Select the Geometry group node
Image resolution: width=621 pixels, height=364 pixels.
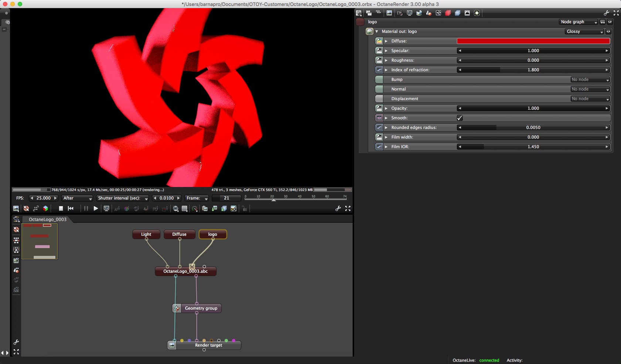coord(197,308)
